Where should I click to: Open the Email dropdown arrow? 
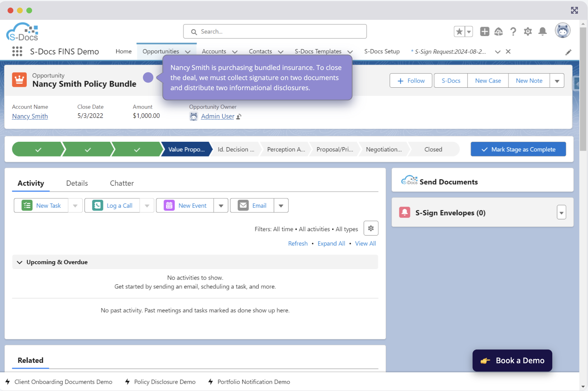coord(281,206)
